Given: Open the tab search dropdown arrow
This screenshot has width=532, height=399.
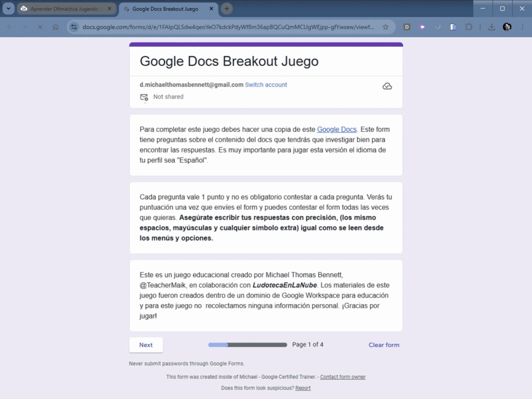Looking at the screenshot, I should point(8,8).
